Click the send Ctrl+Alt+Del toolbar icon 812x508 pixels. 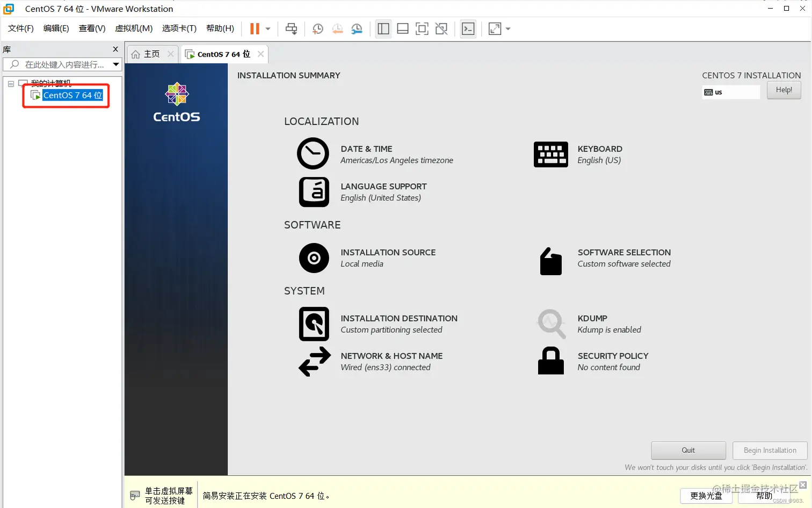291,29
